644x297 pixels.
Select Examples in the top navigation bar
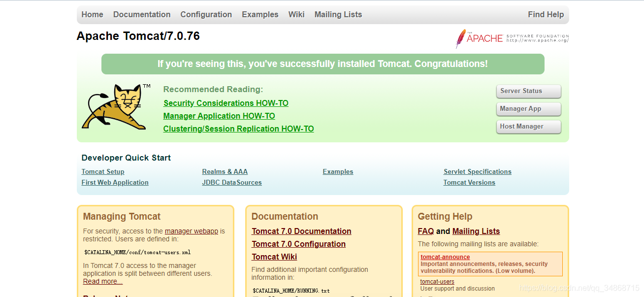pyautogui.click(x=260, y=15)
